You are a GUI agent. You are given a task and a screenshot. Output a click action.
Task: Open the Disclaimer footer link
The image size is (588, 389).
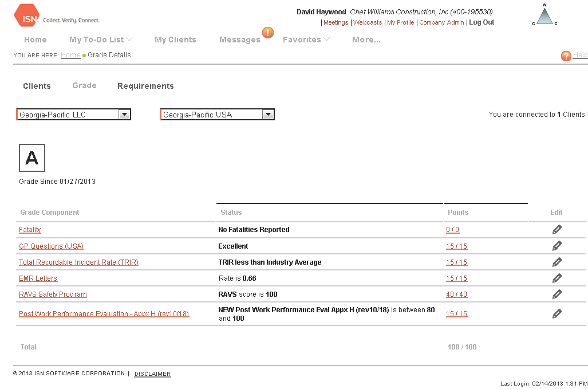153,374
